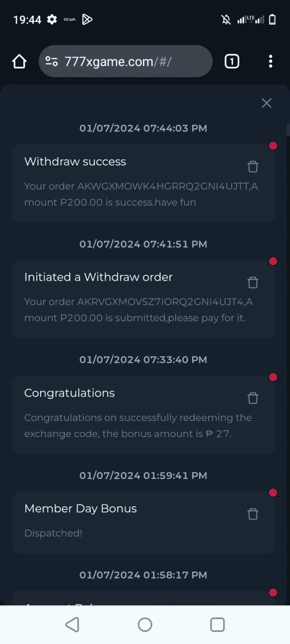Click the message list scrollbar
The height and width of the screenshot is (644, 290).
[288, 130]
